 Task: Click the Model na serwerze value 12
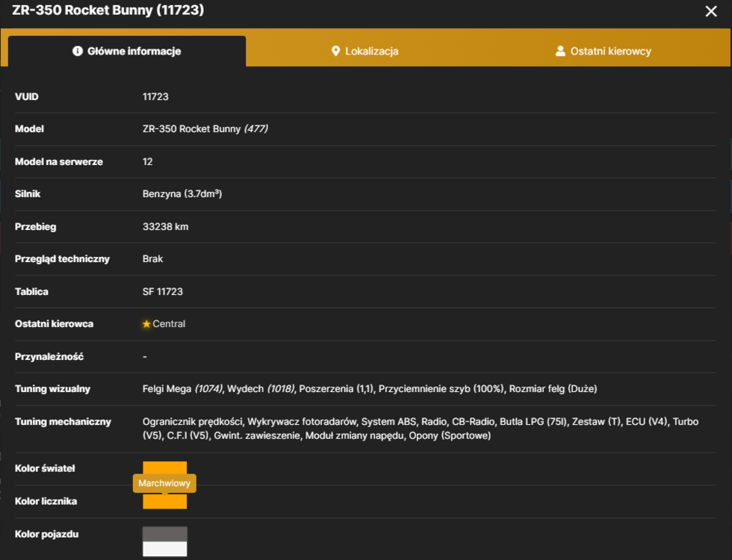pyautogui.click(x=148, y=161)
